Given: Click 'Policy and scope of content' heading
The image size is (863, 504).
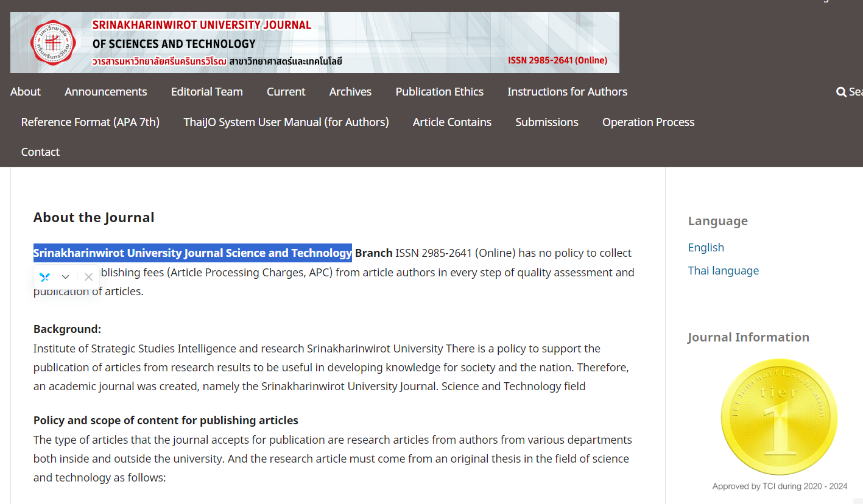Looking at the screenshot, I should click(x=166, y=420).
